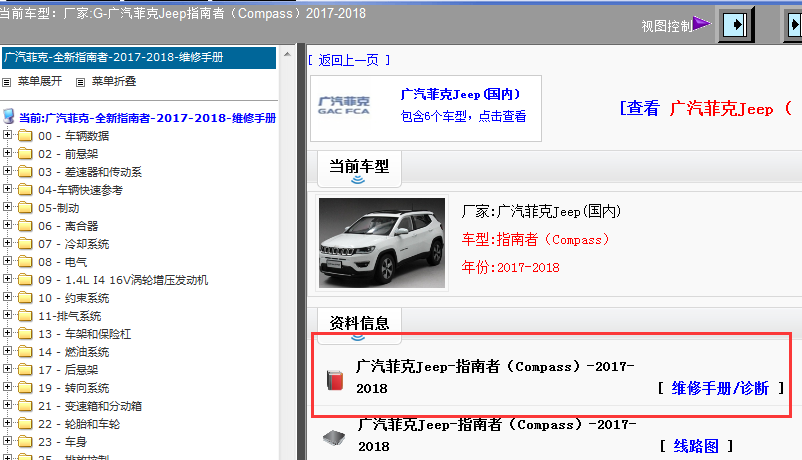Screen dimensions: 802x460
Task: Click 包含6个车型，点击查看 text link
Action: pos(463,117)
